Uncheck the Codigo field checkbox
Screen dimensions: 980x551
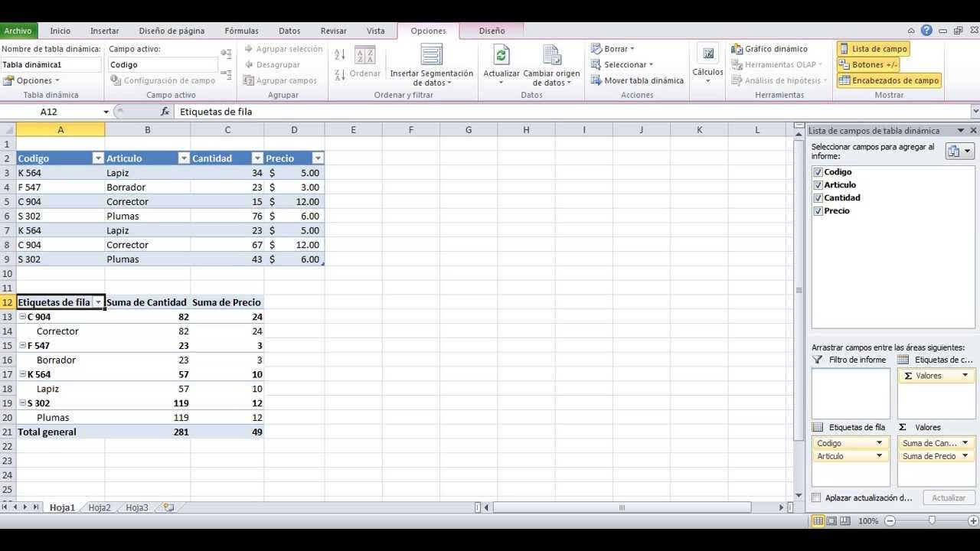tap(818, 172)
